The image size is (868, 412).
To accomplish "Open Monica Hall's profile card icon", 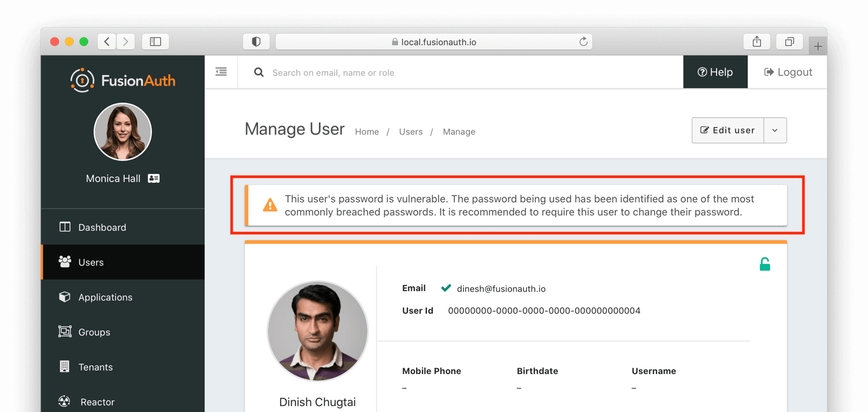I will [x=154, y=178].
